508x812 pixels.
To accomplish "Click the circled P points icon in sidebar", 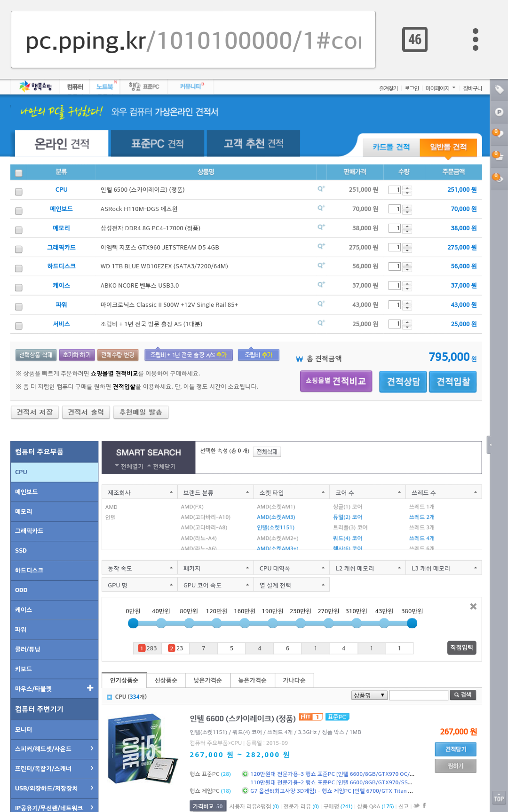I will click(x=499, y=112).
